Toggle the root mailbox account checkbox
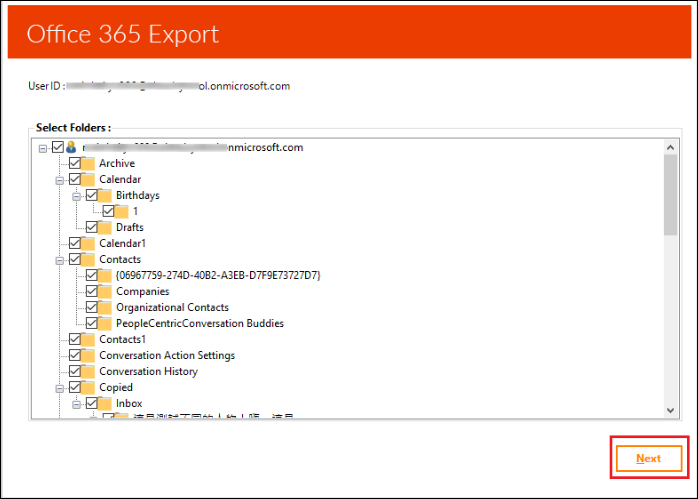The width and height of the screenshot is (698, 499). (58, 147)
